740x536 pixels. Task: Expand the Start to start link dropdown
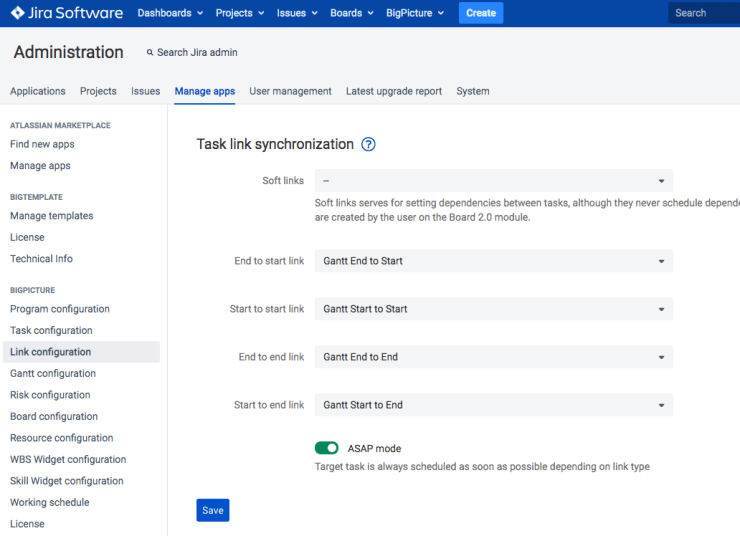pyautogui.click(x=493, y=309)
